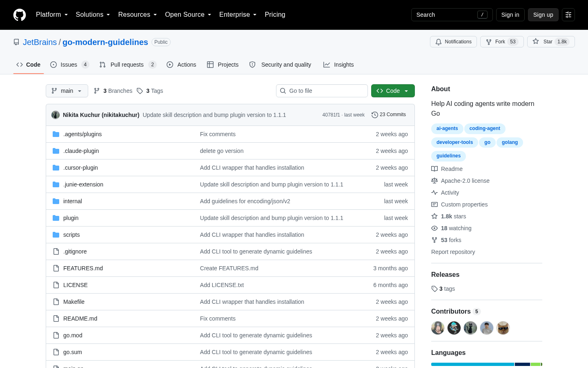Click the golang topic tag
588x368 pixels.
click(x=510, y=142)
